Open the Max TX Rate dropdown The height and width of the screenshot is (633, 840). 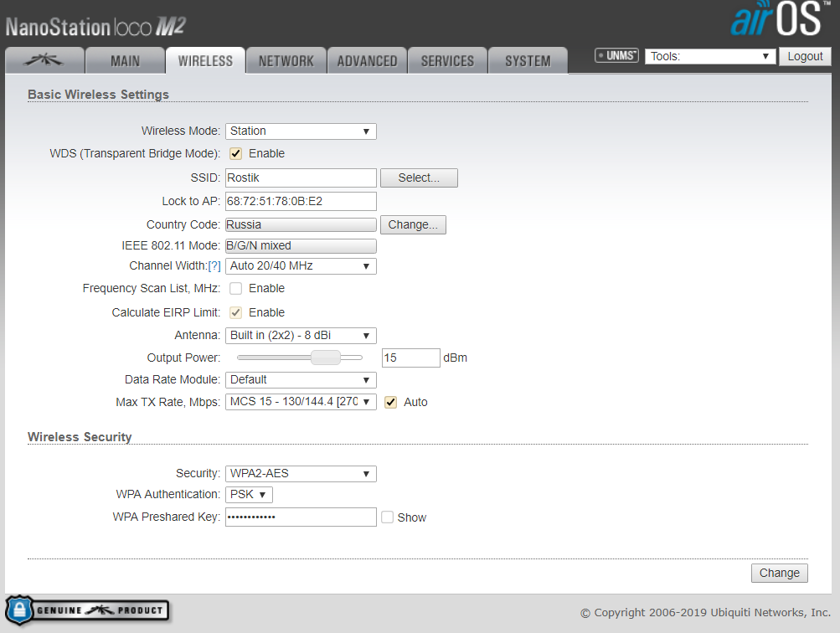click(301, 402)
